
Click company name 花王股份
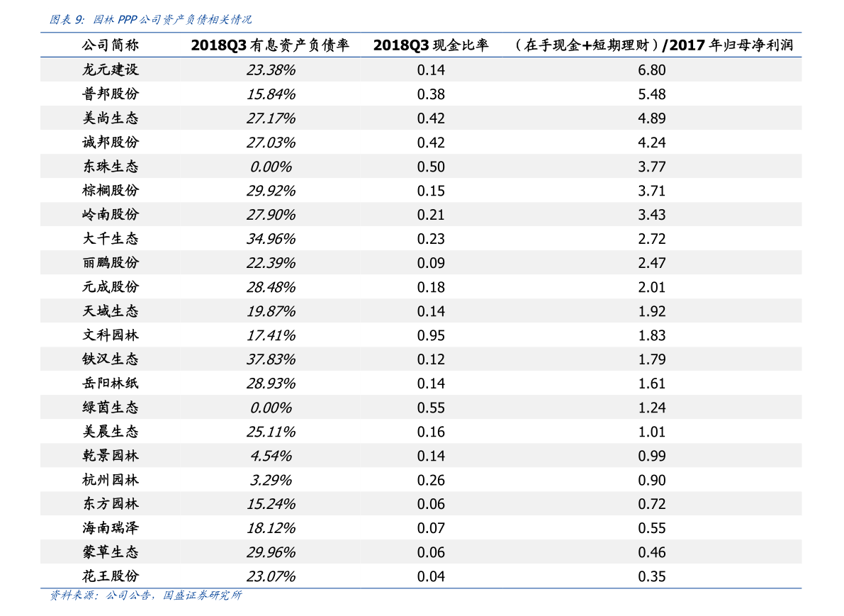111,576
